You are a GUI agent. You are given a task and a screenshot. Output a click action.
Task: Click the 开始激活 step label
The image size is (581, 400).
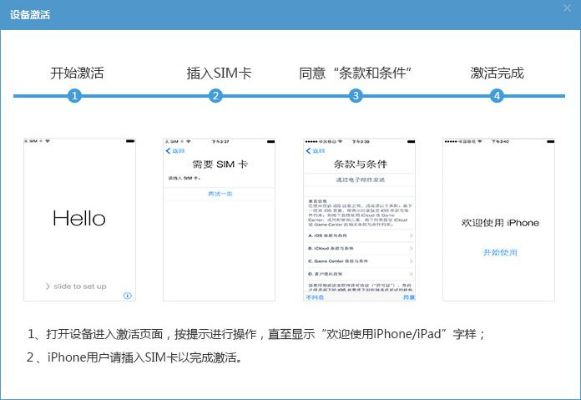coord(77,73)
